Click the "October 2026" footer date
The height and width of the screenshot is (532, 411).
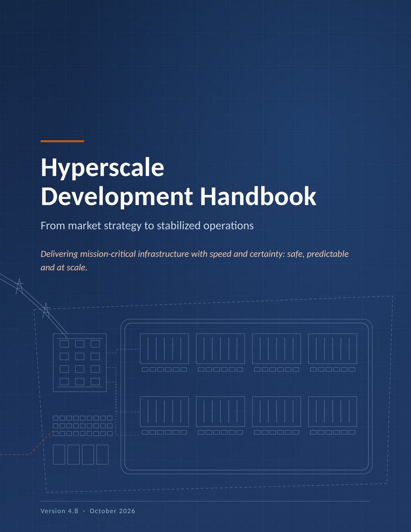click(x=112, y=511)
